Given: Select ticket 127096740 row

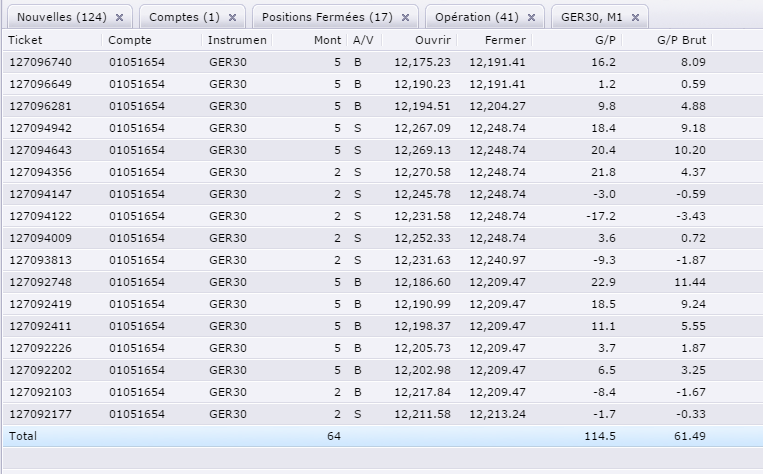Looking at the screenshot, I should 383,62.
